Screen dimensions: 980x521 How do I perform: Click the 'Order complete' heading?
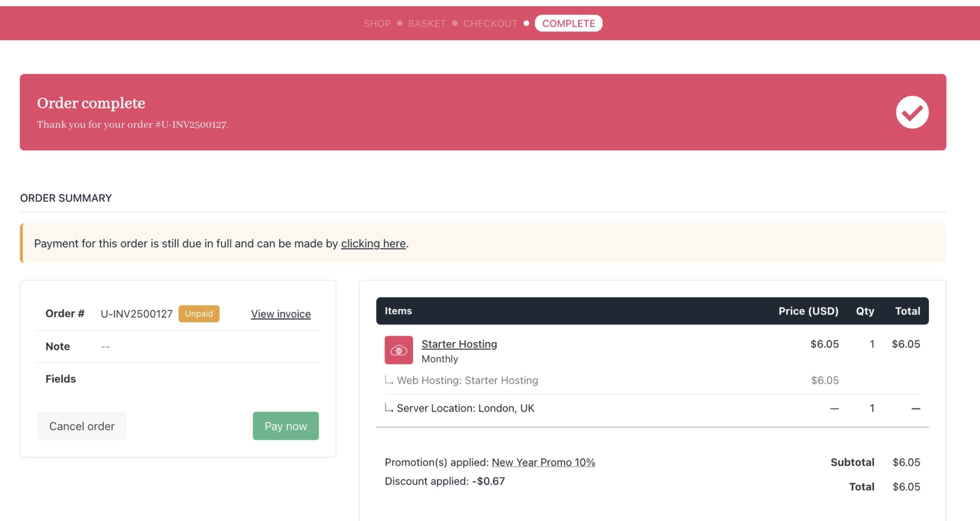tap(91, 103)
